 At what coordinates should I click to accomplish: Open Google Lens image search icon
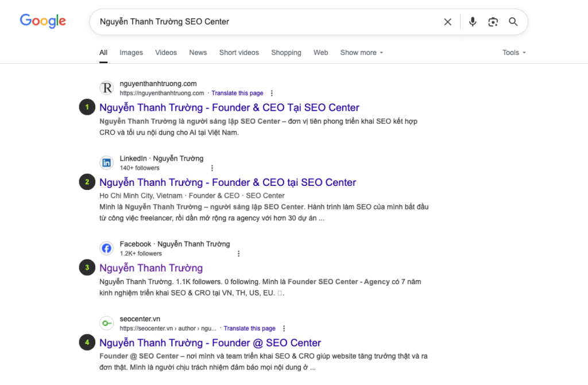pos(493,22)
